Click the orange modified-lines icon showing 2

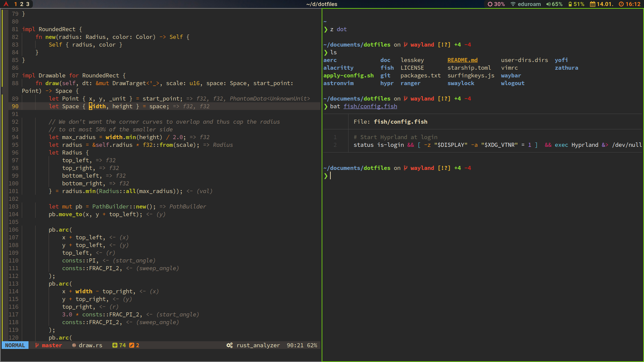pos(131,345)
